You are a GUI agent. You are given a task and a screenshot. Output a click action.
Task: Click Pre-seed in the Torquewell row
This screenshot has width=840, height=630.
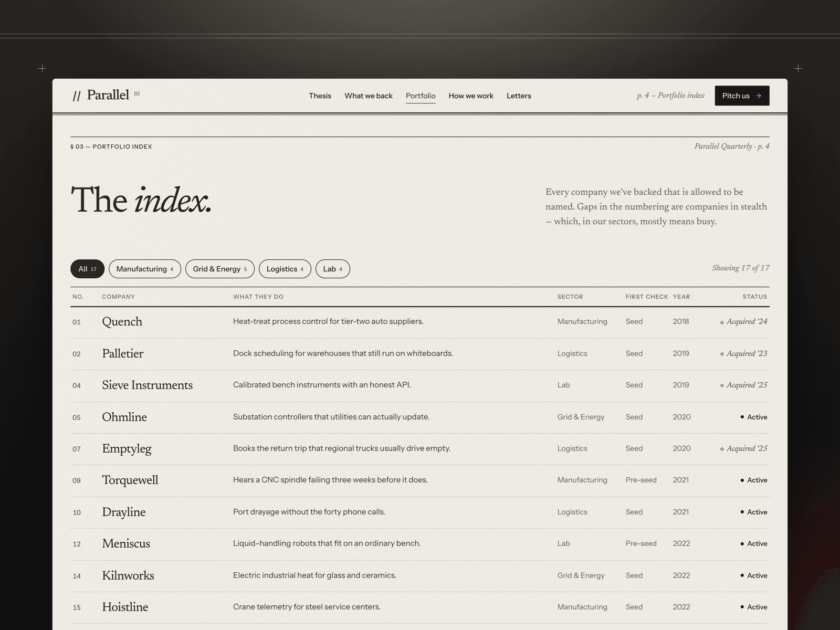[x=641, y=480]
